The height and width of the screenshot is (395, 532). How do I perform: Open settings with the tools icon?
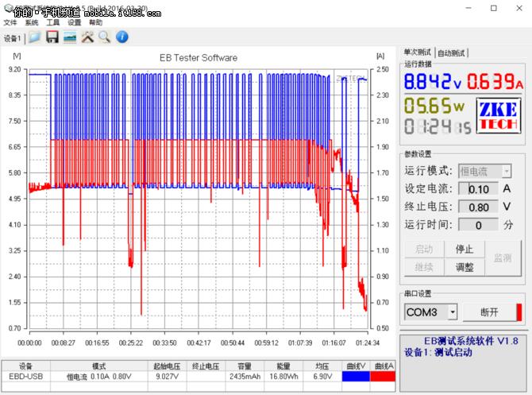(x=87, y=37)
